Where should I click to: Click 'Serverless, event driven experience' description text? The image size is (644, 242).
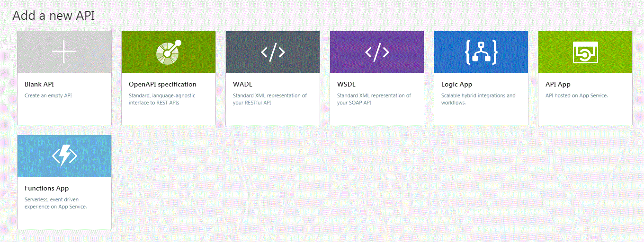point(55,203)
